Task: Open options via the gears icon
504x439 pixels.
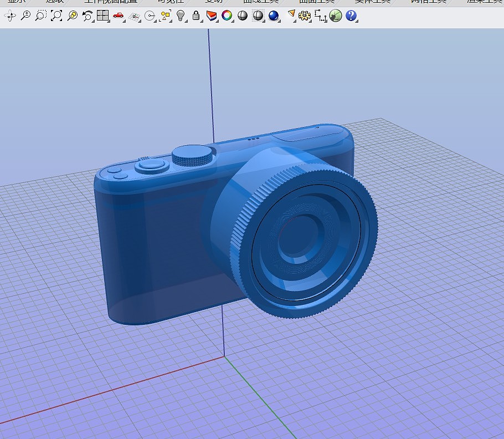Action: pos(304,16)
